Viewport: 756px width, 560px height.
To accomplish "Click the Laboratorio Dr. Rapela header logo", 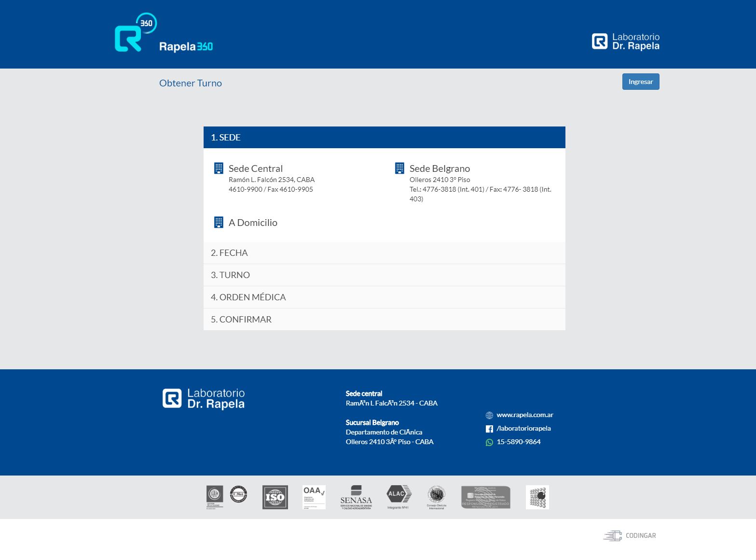I will [x=625, y=42].
